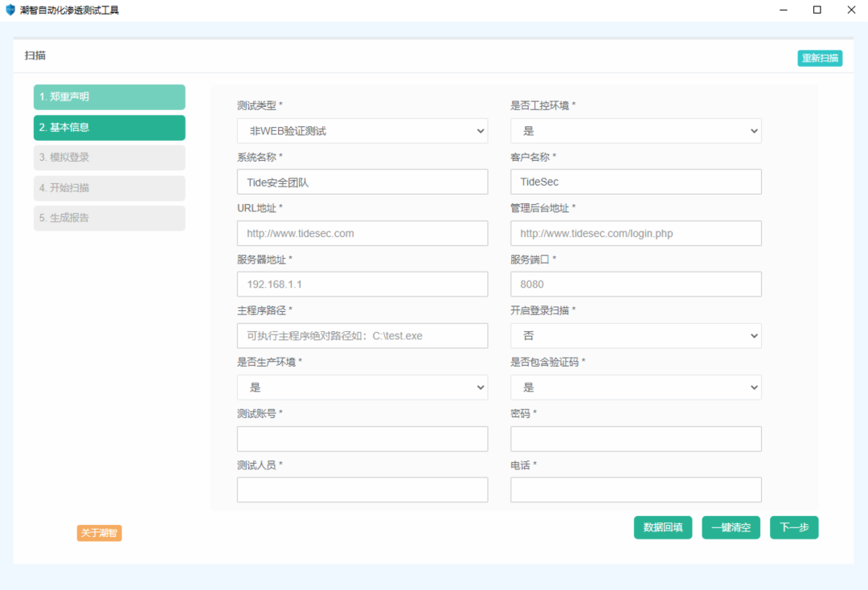Focus the 系统名称 input field
This screenshot has height=590, width=868.
(x=362, y=182)
